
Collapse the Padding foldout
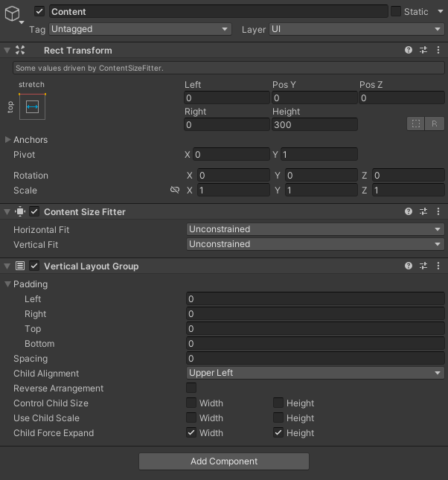(7, 284)
